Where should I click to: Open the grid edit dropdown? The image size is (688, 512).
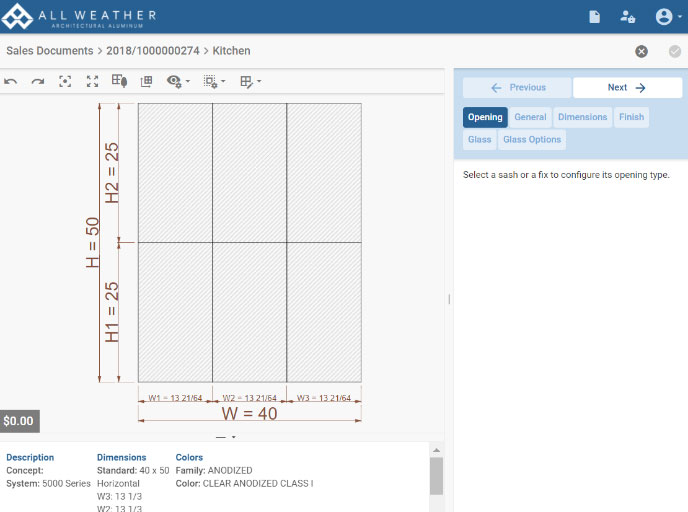tap(250, 82)
